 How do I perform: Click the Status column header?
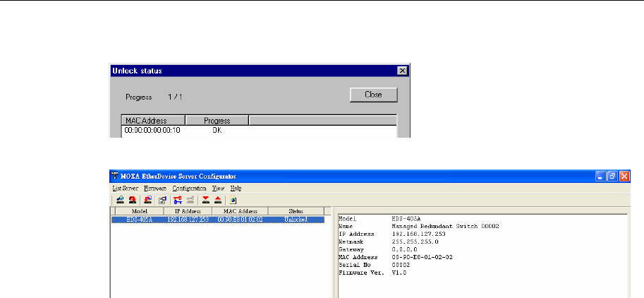(296, 211)
